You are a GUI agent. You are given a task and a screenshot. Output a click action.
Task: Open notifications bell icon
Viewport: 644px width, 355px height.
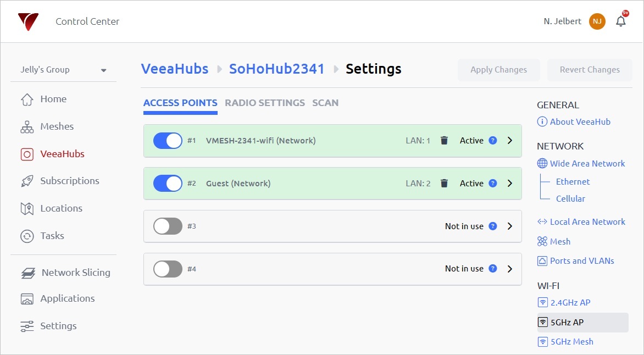[x=620, y=21]
